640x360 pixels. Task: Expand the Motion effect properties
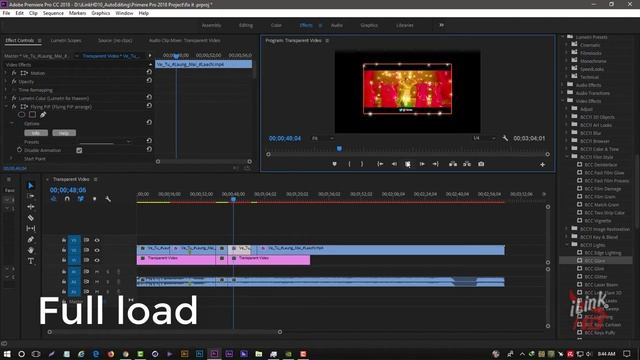[6, 73]
